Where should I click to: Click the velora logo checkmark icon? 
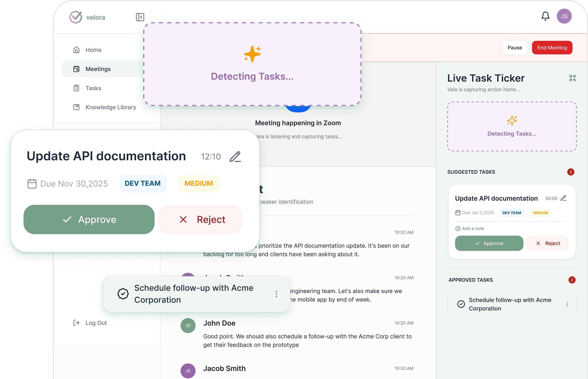tap(75, 17)
